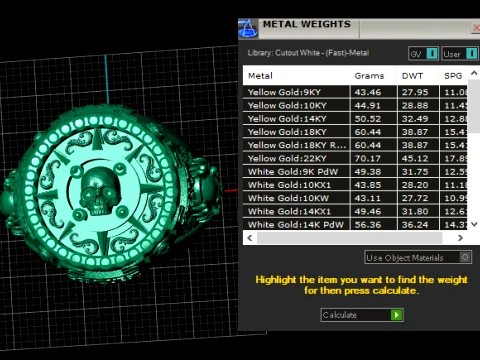Select the White Gold:10KX1 row
Screen dimensions: 480x360
tap(355, 185)
